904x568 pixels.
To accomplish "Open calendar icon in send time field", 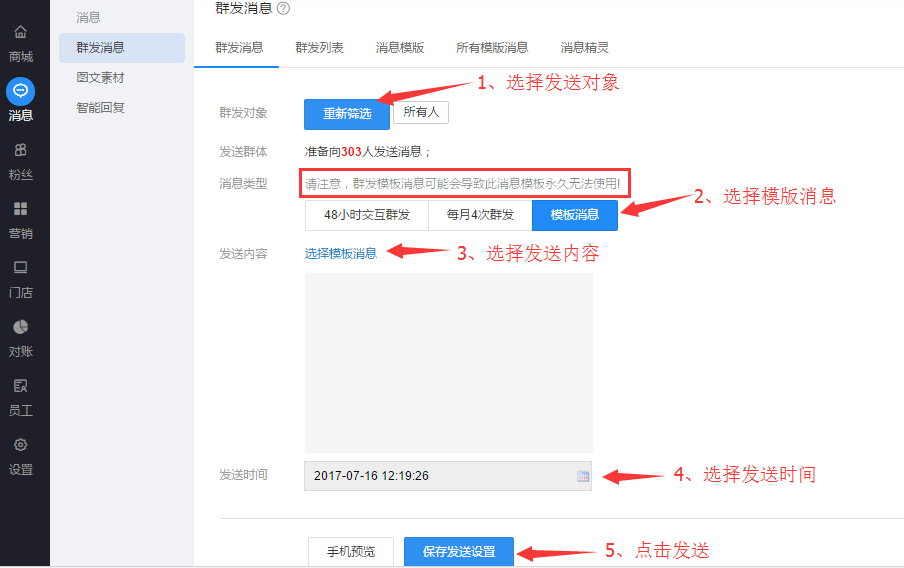I will pyautogui.click(x=583, y=476).
